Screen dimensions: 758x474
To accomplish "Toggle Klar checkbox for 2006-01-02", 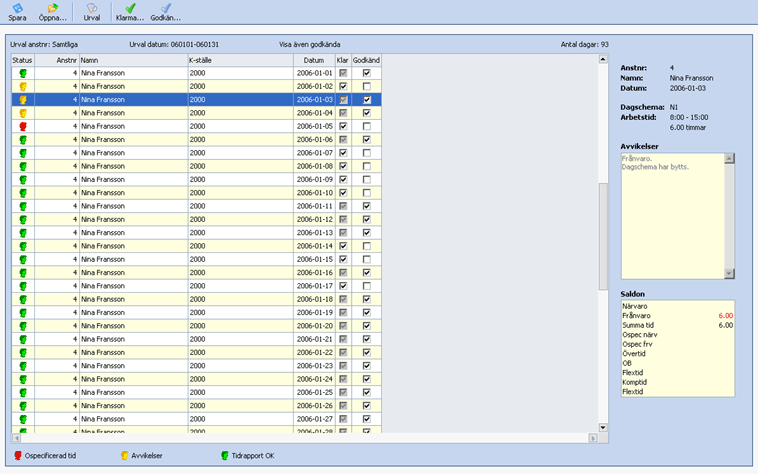I will [343, 86].
